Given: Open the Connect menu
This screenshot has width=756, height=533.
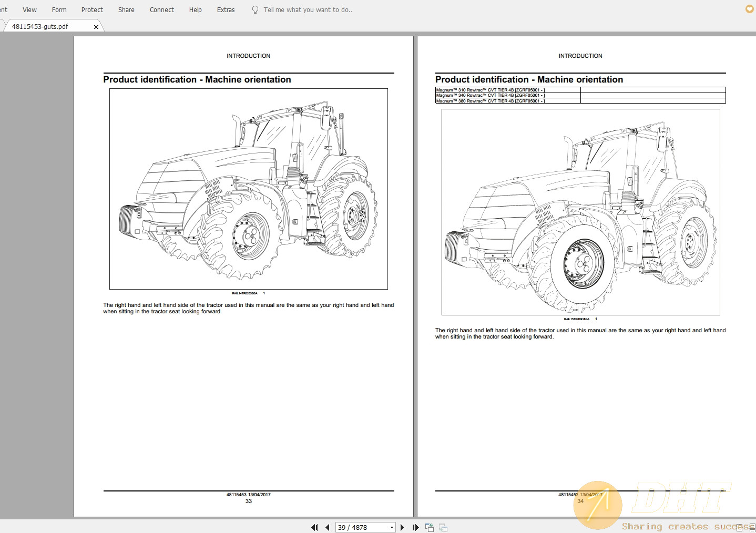Looking at the screenshot, I should pos(161,9).
